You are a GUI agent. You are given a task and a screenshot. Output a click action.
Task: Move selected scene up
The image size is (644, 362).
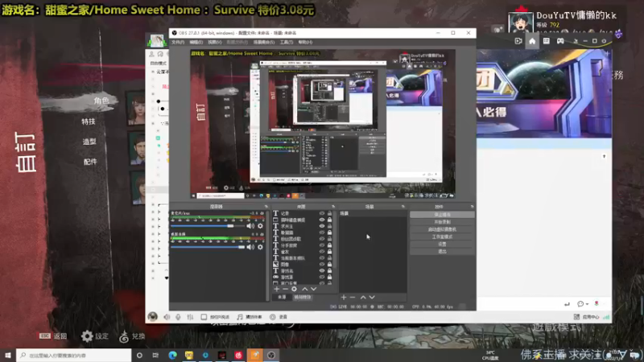pyautogui.click(x=363, y=297)
